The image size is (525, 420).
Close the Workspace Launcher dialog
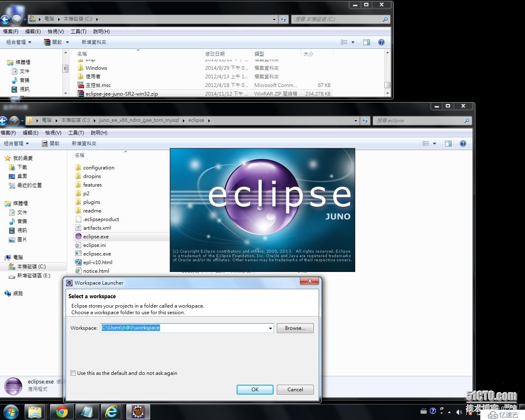pyautogui.click(x=310, y=281)
